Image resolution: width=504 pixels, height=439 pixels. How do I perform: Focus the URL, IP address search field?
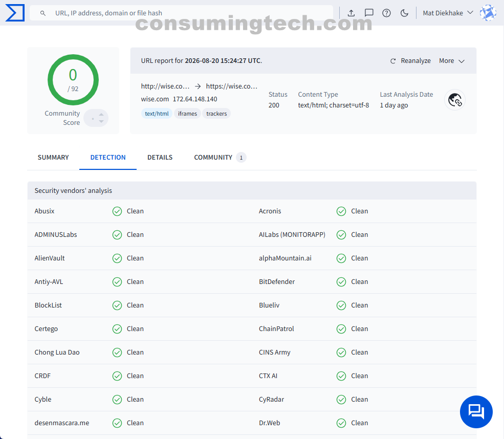[x=181, y=13]
